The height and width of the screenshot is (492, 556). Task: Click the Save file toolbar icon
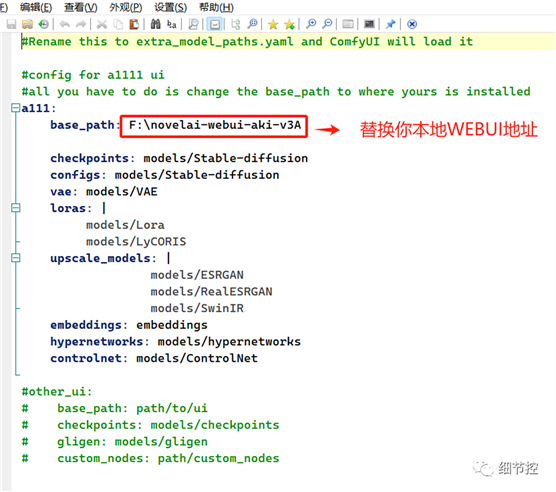point(11,24)
